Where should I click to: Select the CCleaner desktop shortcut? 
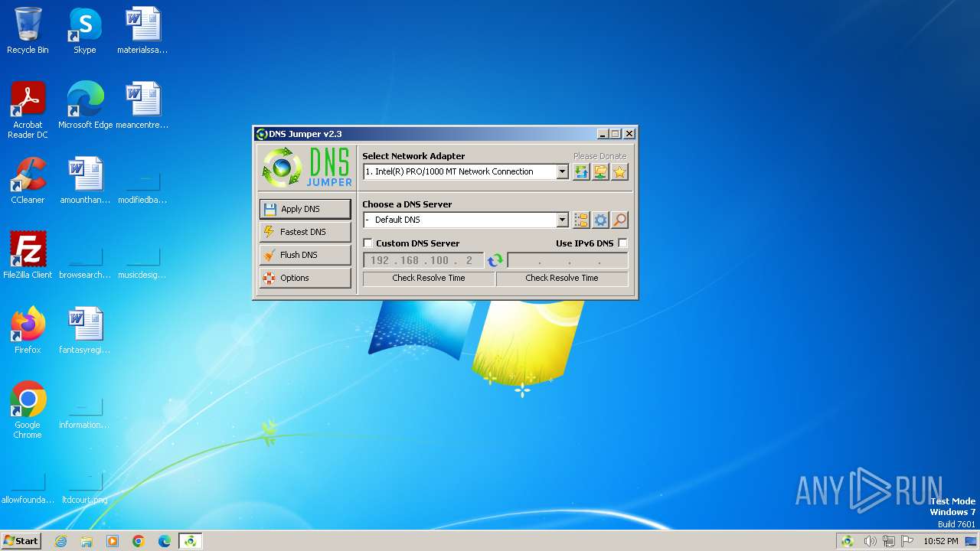pos(28,181)
